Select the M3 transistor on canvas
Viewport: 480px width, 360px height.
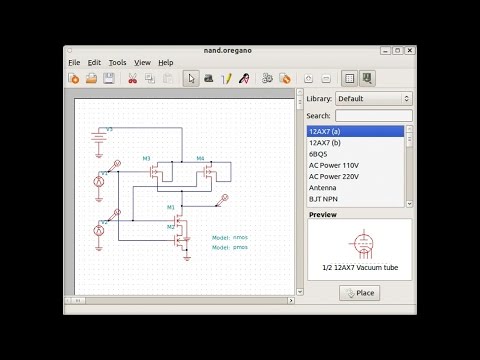[156, 172]
